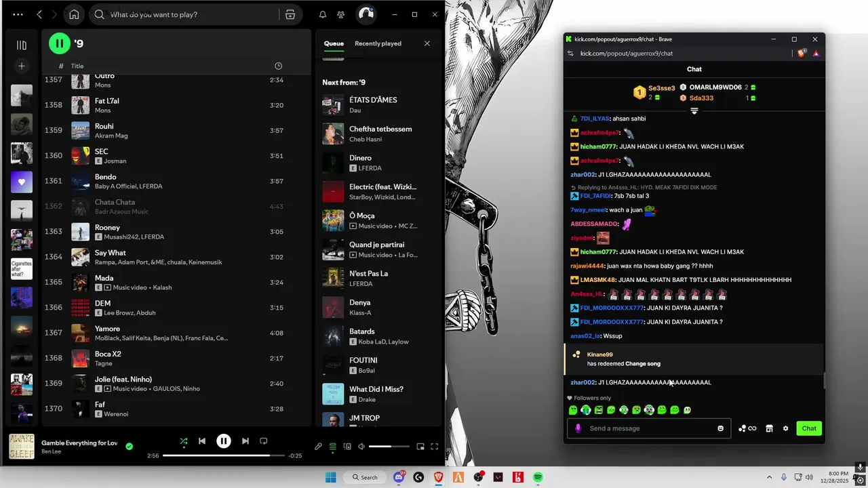Go to Spotify Home
Screen dimensions: 868x488
74,14
